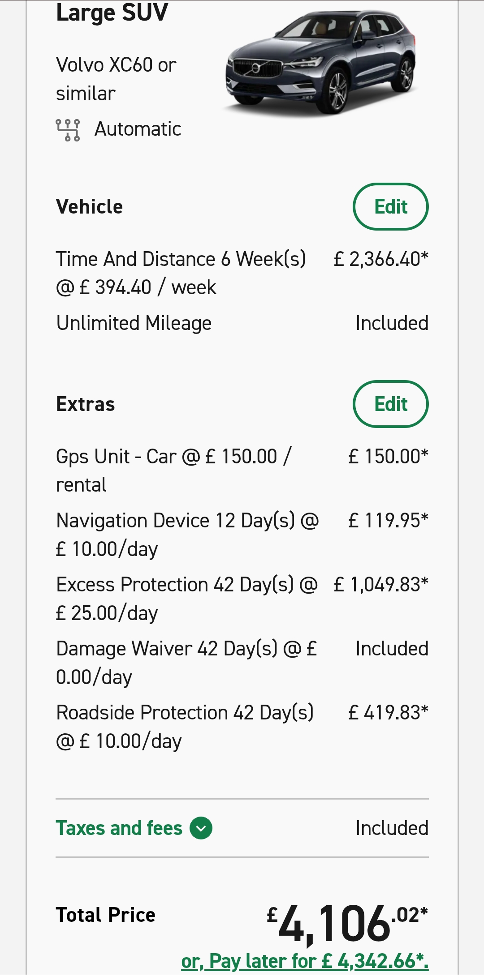484x980 pixels.
Task: Tap the Included text beside Taxes and fees
Action: [x=392, y=828]
